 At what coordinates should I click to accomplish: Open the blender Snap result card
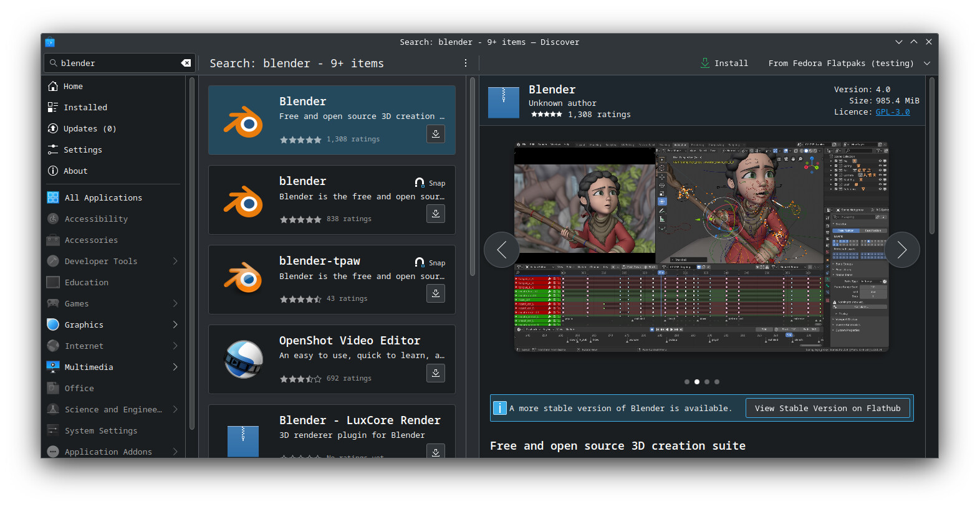point(332,200)
